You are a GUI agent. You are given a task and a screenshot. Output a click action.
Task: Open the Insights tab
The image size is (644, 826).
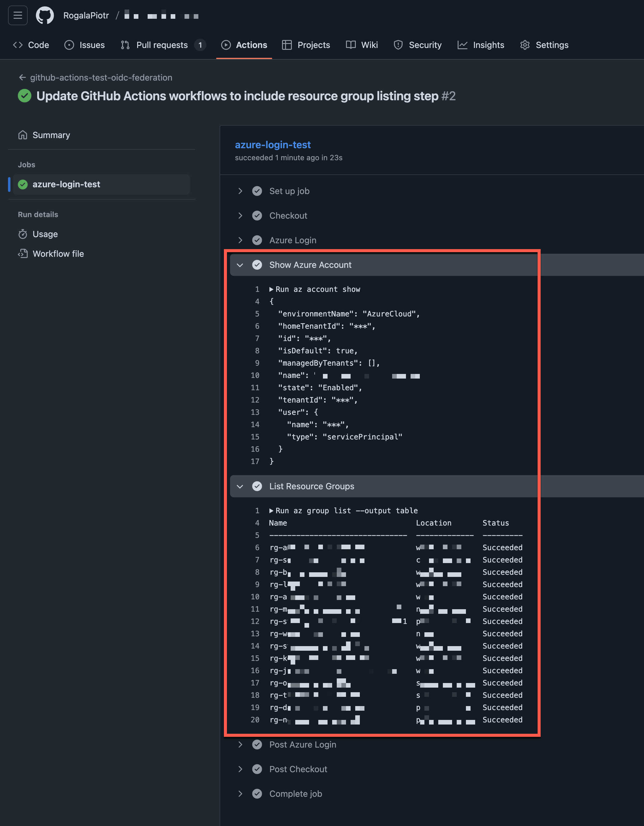click(x=481, y=45)
